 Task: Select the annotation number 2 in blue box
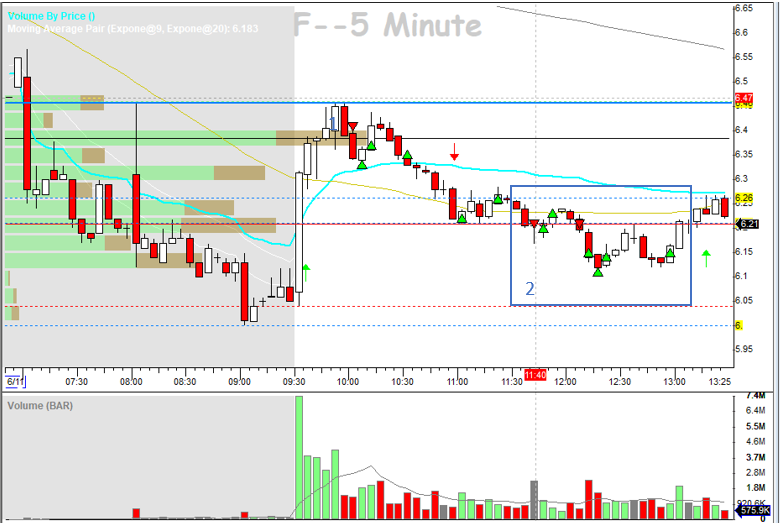tap(530, 289)
